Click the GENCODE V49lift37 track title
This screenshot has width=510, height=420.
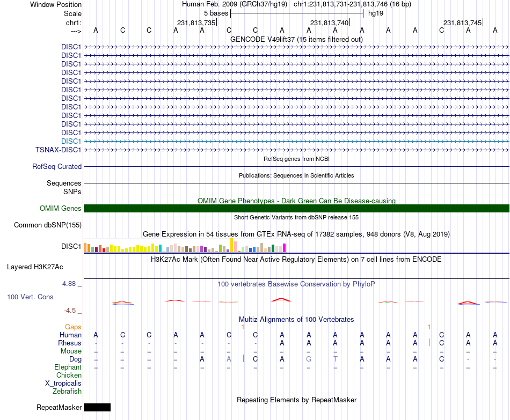297,39
